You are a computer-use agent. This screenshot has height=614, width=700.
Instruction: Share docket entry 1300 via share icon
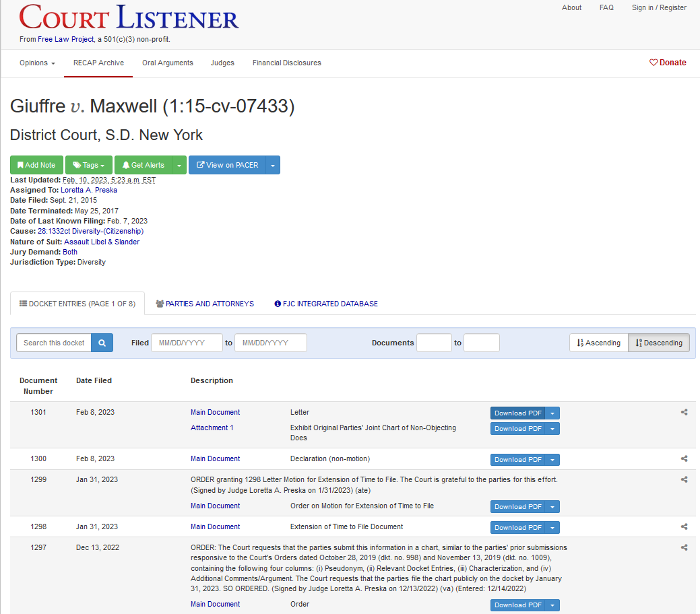point(684,458)
